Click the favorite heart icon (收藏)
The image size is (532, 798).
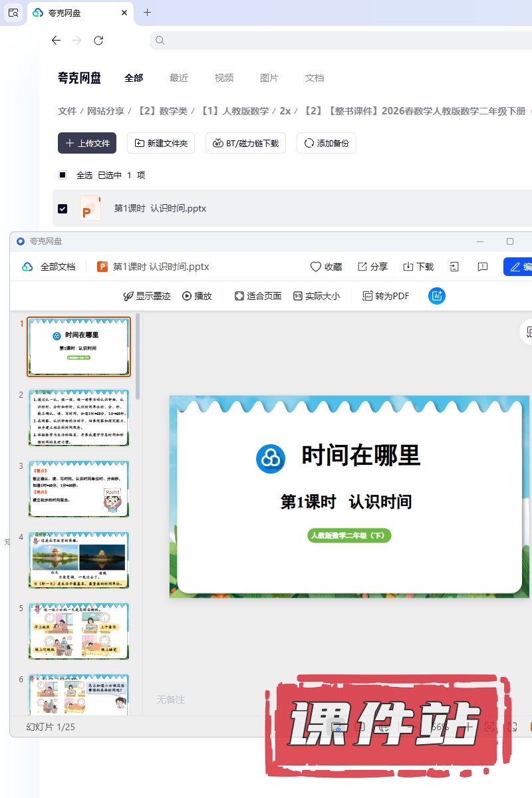click(316, 267)
